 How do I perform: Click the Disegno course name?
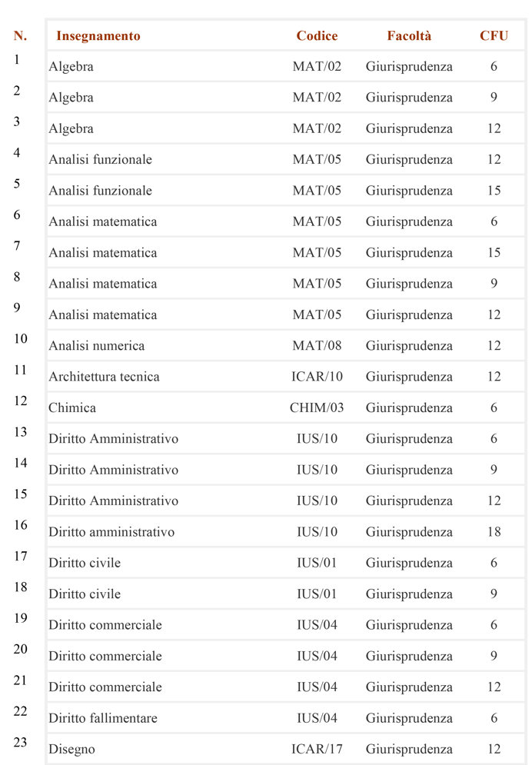click(x=71, y=749)
